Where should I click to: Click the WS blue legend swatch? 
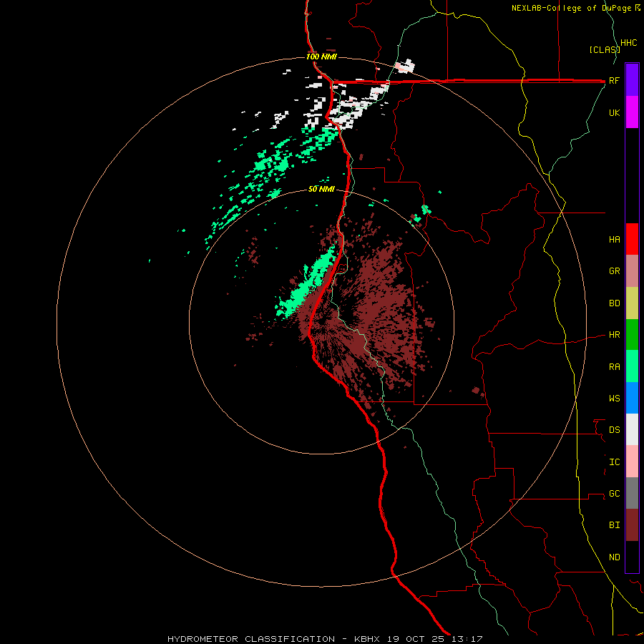coord(632,398)
